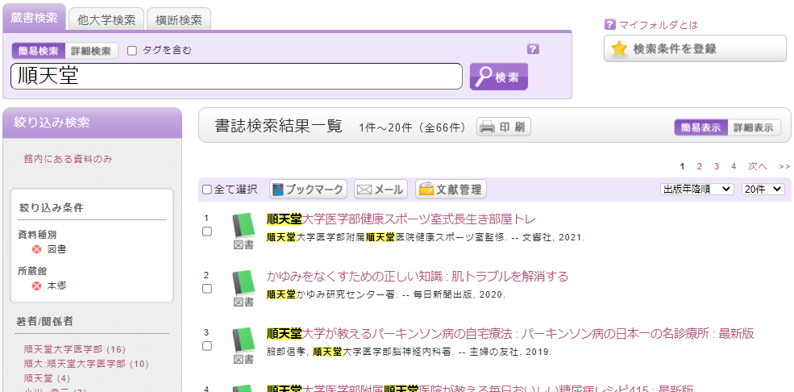794x392 pixels.
Task: Click 検索条件を登録 button
Action: point(695,49)
